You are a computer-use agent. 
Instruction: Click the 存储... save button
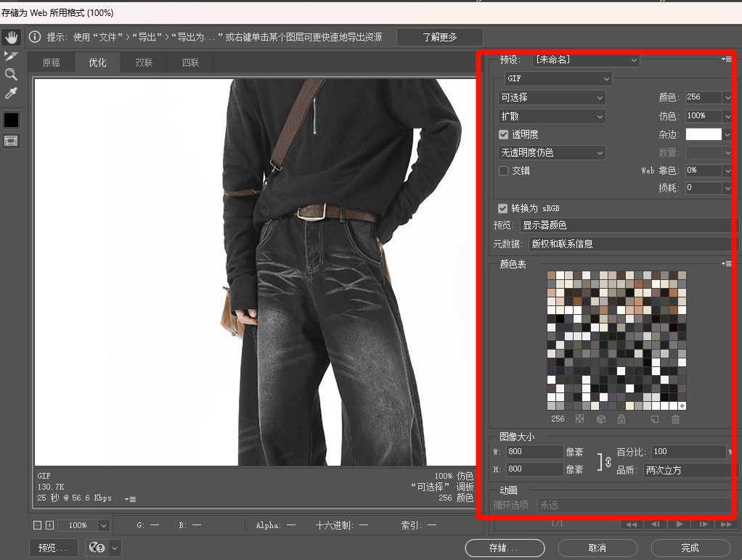(x=505, y=548)
